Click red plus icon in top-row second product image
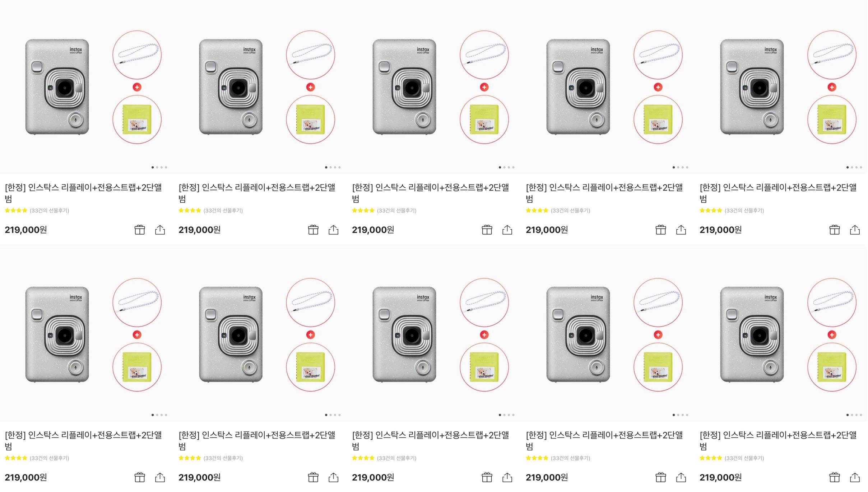Image resolution: width=868 pixels, height=492 pixels. pyautogui.click(x=311, y=87)
